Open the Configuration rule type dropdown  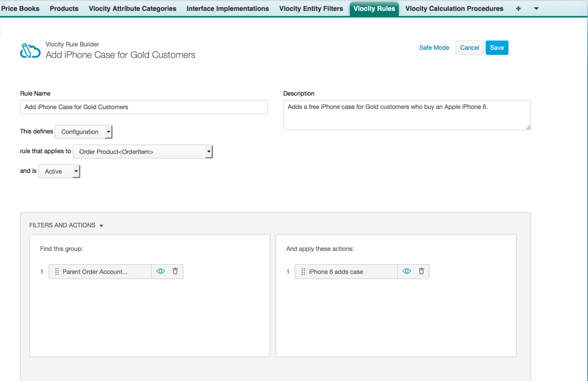point(83,132)
